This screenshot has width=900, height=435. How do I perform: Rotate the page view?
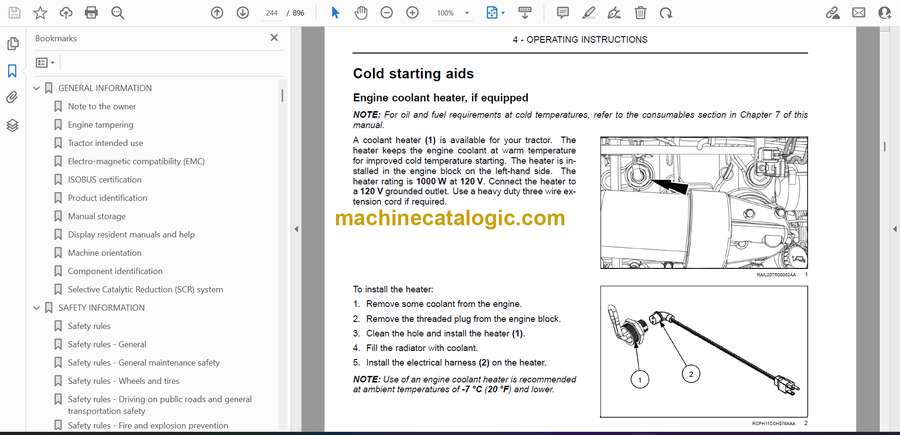pyautogui.click(x=666, y=13)
